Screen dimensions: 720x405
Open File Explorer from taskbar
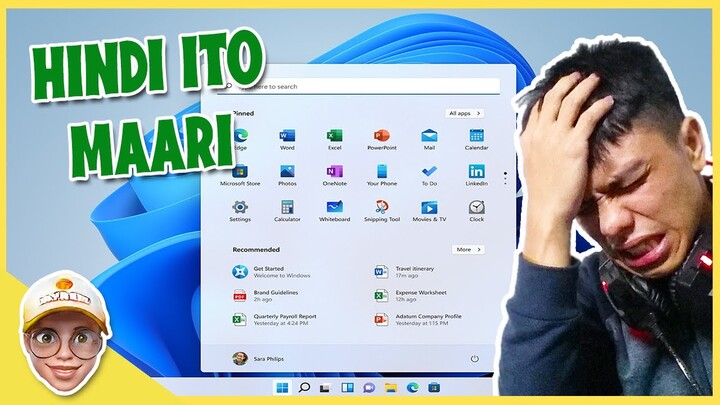pyautogui.click(x=391, y=388)
